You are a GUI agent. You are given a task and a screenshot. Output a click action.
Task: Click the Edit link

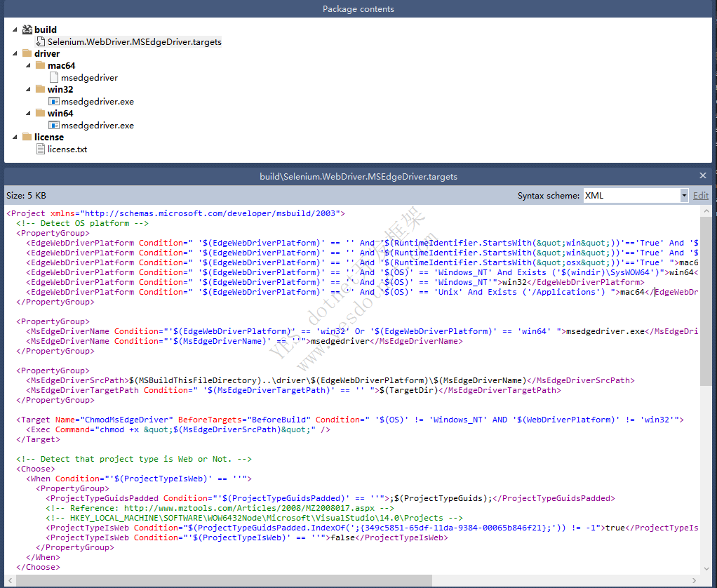pos(701,195)
